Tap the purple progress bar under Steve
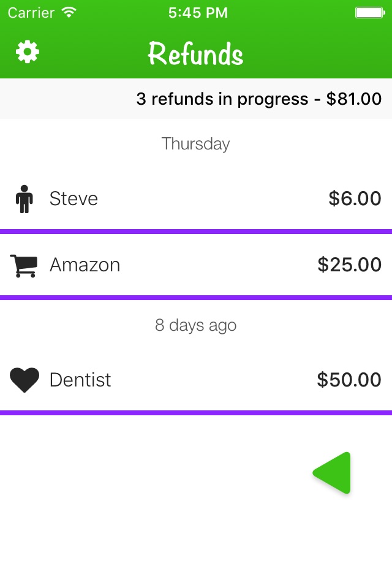 tap(196, 232)
